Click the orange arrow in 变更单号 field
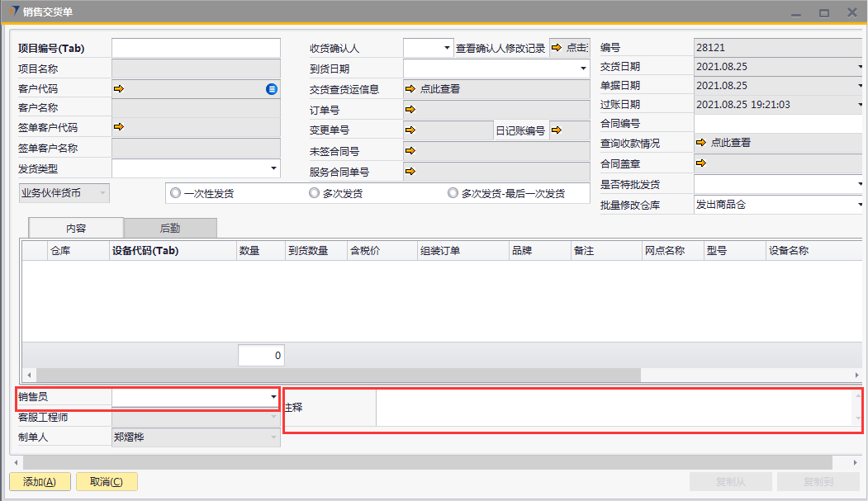 pyautogui.click(x=410, y=130)
